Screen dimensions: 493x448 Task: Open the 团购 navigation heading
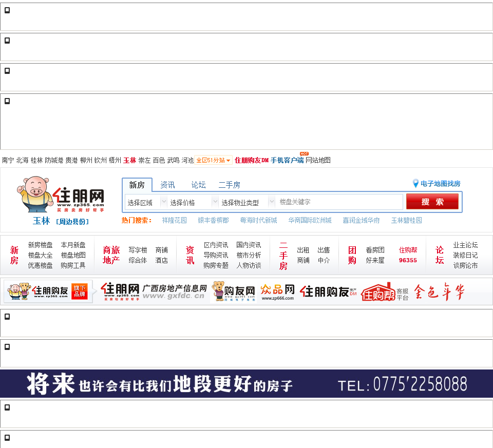click(352, 255)
